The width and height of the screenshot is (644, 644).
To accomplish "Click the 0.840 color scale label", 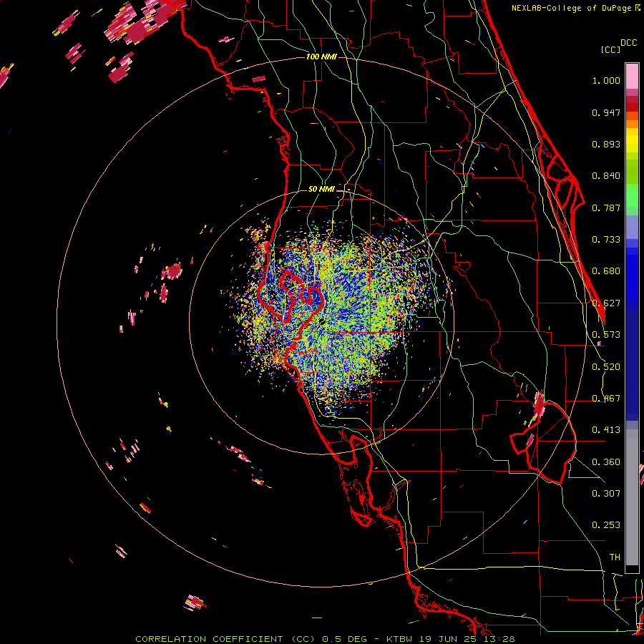I will pyautogui.click(x=606, y=176).
